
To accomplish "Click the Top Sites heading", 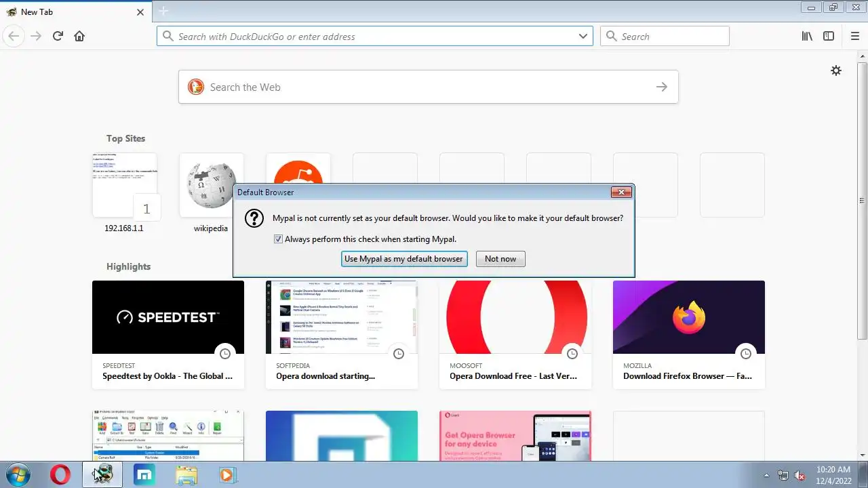I will click(125, 138).
